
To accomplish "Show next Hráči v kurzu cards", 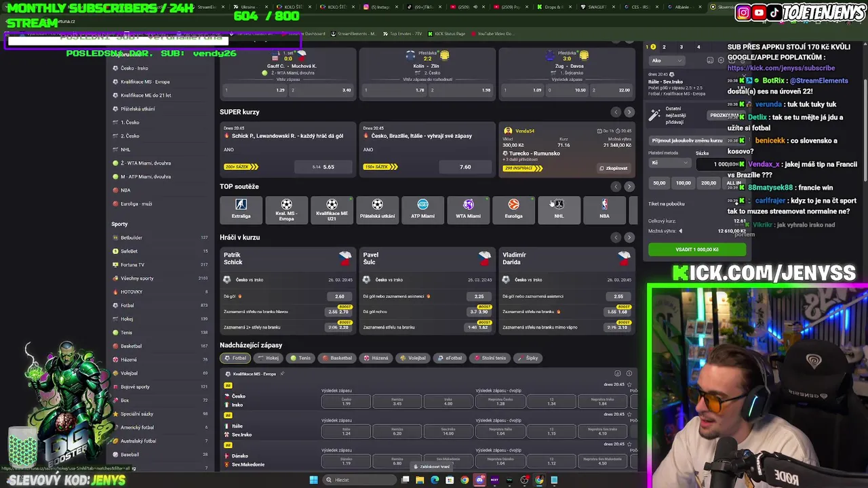I will point(629,237).
